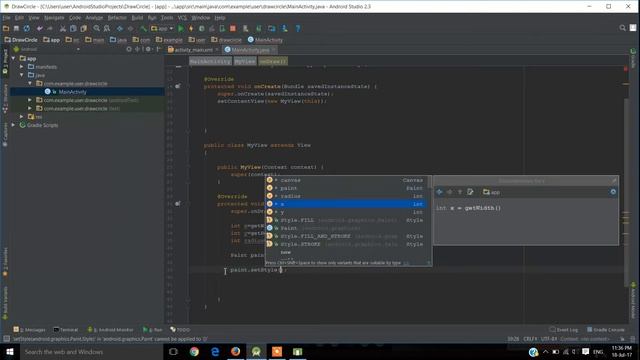Click the MyView editor breadcrumb
The width and height of the screenshot is (640, 360).
pyautogui.click(x=245, y=61)
